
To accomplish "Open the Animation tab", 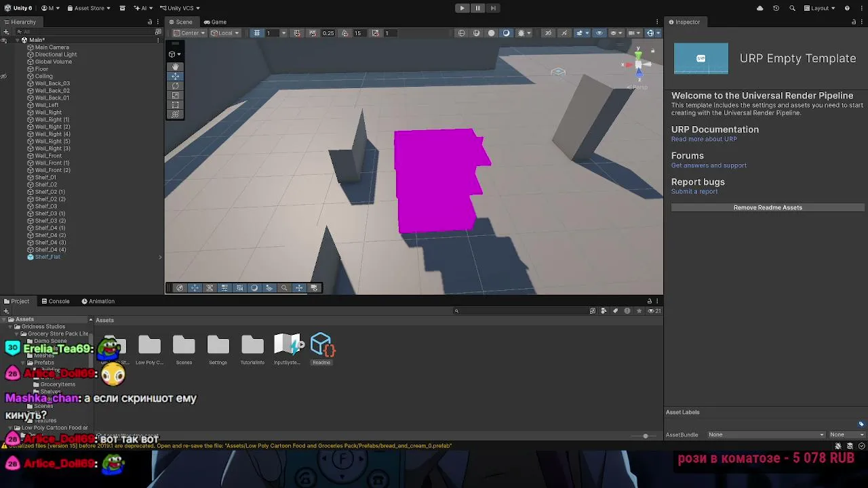I will pyautogui.click(x=98, y=302).
